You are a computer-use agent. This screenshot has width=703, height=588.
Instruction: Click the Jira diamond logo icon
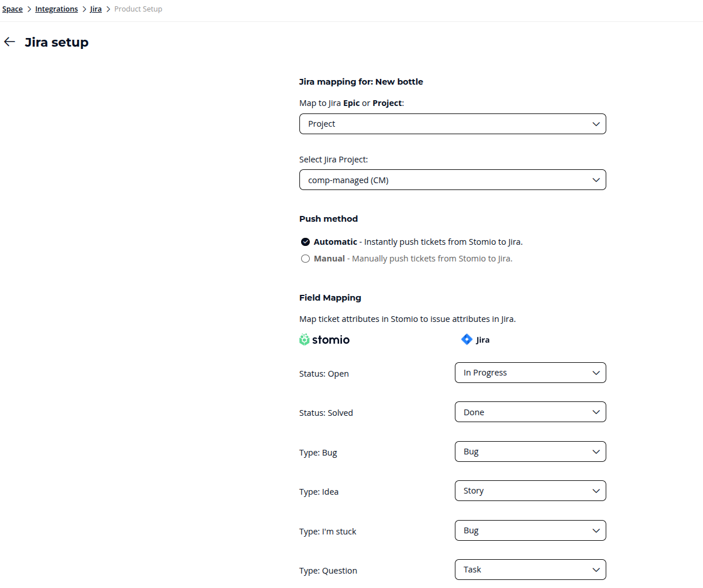pos(467,340)
